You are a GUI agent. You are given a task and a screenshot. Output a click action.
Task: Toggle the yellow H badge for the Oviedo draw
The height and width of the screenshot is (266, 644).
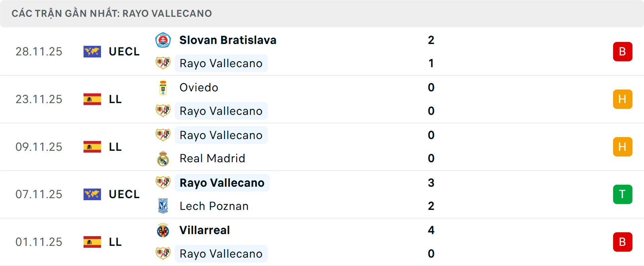[x=623, y=99]
